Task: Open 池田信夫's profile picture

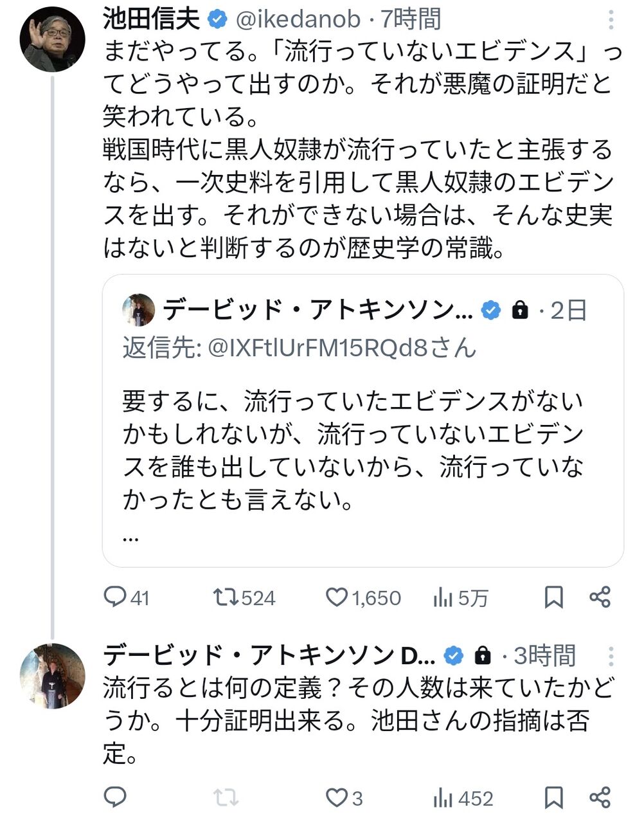Action: tap(53, 40)
